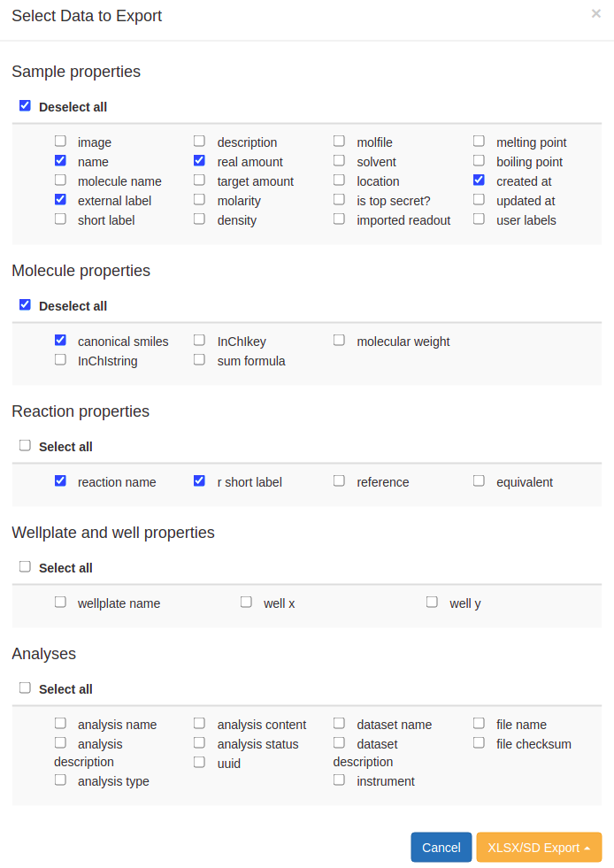614x868 pixels.
Task: Close the Select Data to Export dialog
Action: (595, 13)
